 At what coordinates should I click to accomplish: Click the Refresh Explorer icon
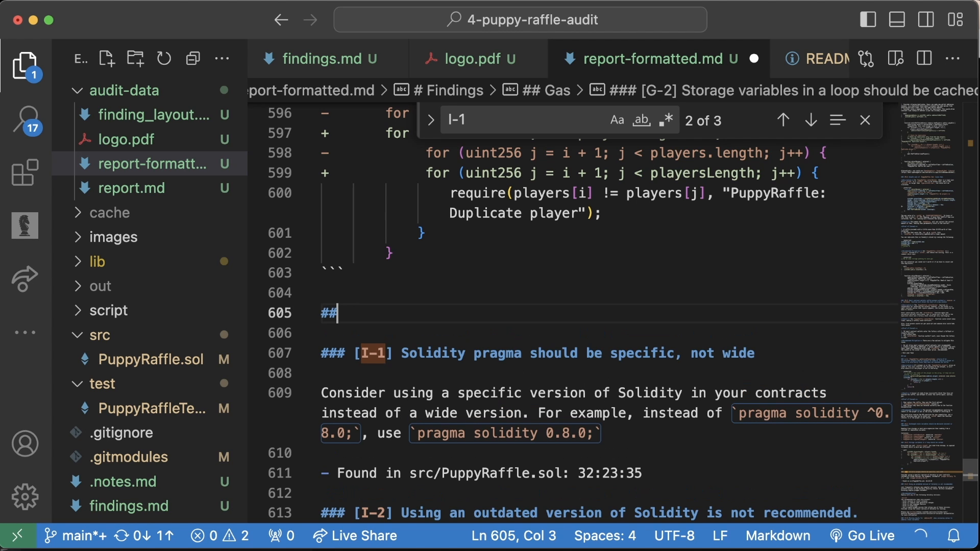pyautogui.click(x=164, y=59)
